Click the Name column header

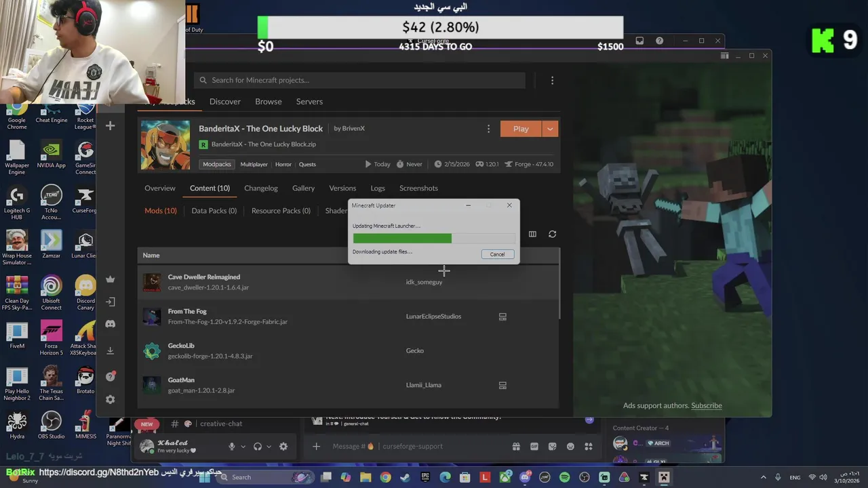pos(151,256)
